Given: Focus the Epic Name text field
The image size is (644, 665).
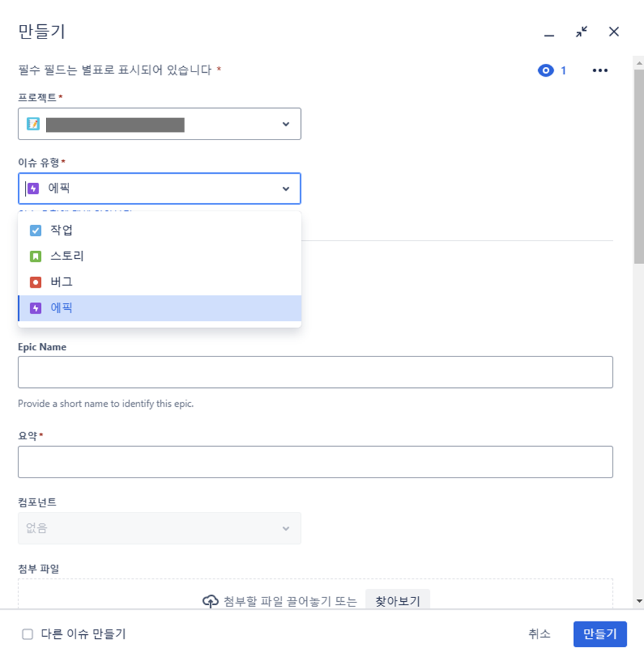Looking at the screenshot, I should pos(315,372).
